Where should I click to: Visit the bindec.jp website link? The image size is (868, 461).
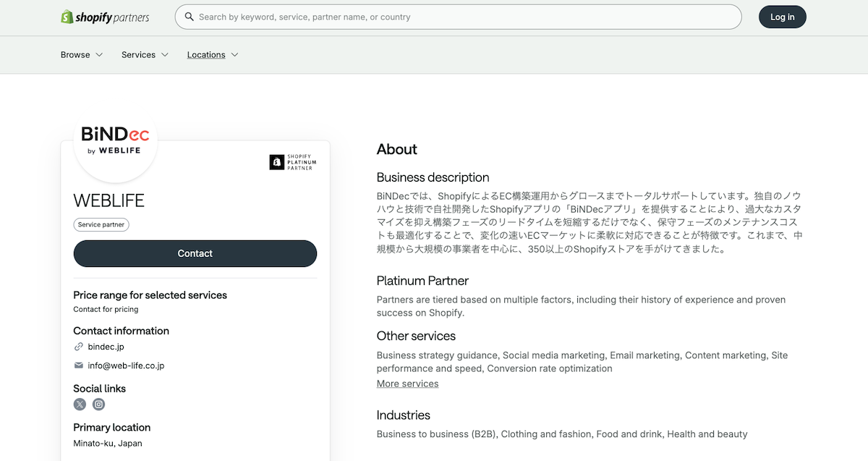[106, 347]
